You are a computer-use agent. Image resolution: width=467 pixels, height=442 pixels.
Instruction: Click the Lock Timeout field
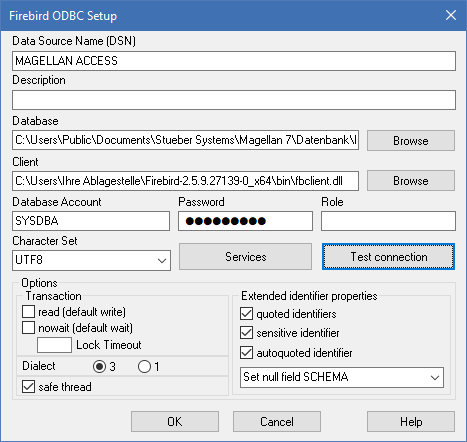[x=54, y=345]
